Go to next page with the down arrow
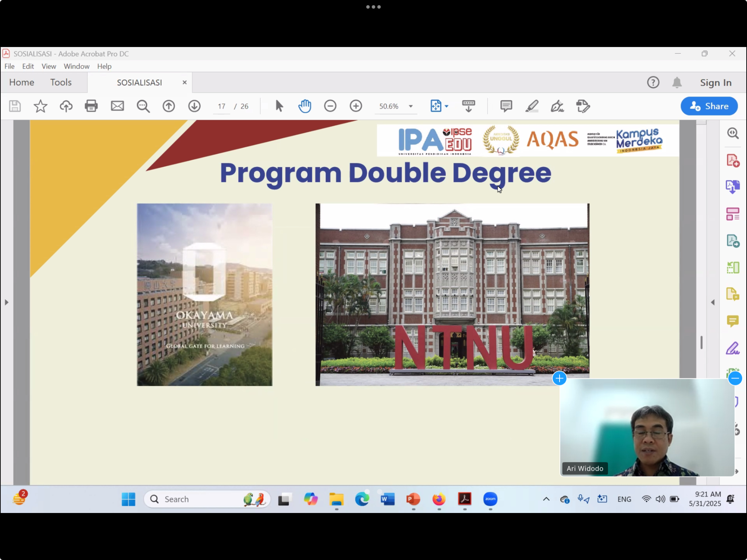Image resolution: width=747 pixels, height=560 pixels. click(194, 106)
